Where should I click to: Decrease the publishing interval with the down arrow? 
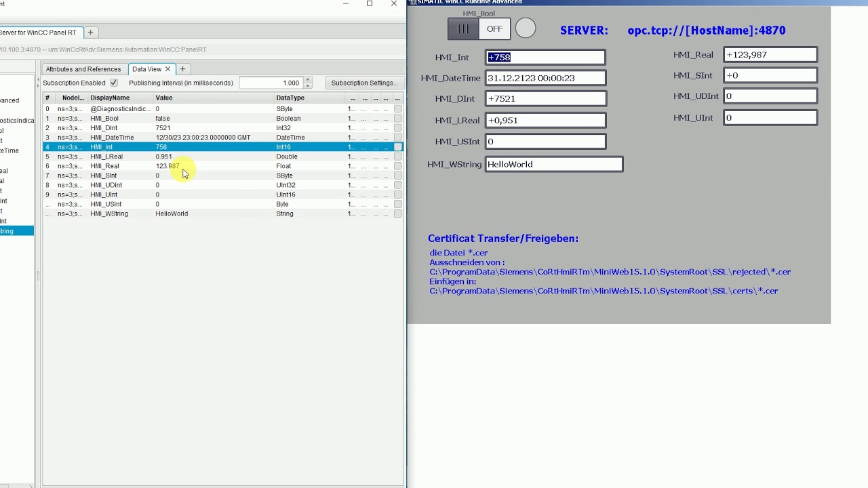308,85
